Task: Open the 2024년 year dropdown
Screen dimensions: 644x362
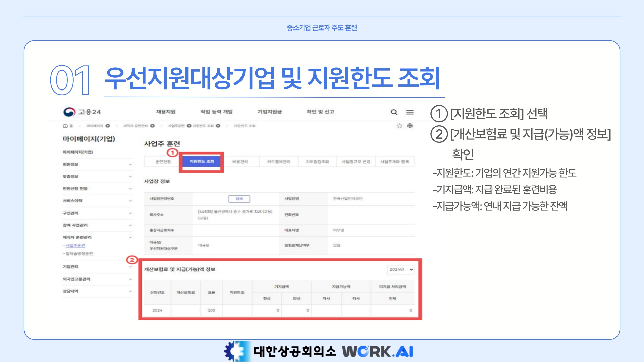Action: [x=401, y=269]
